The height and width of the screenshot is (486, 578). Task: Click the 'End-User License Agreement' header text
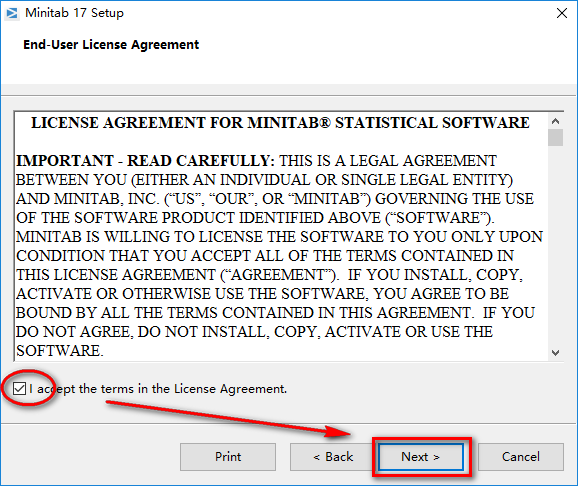(111, 45)
